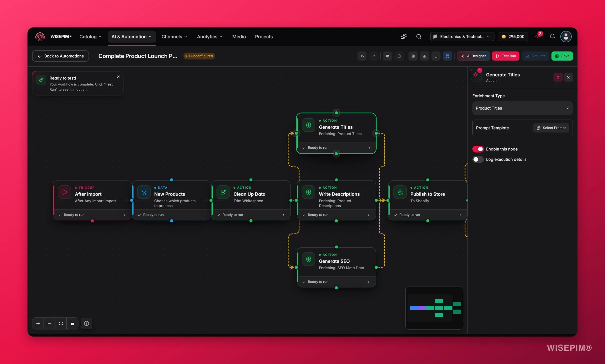605x364 pixels.
Task: Click the export upload icon
Action: click(x=424, y=56)
